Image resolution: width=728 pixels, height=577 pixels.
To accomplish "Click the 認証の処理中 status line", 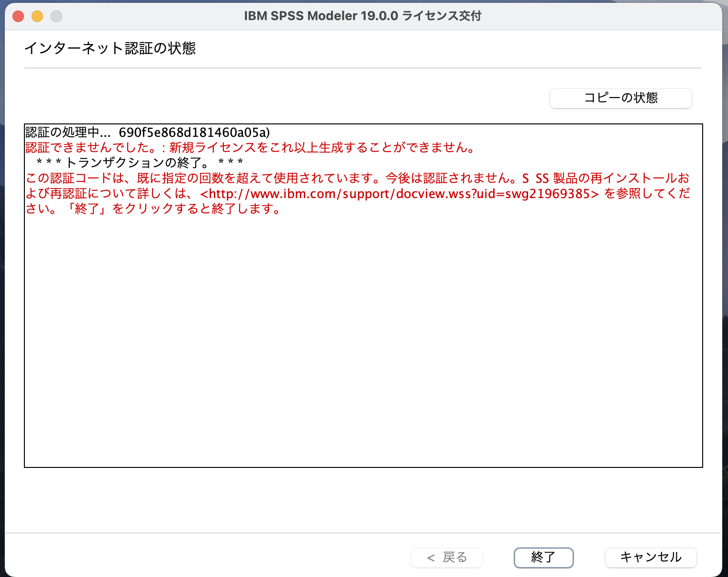I will 148,132.
